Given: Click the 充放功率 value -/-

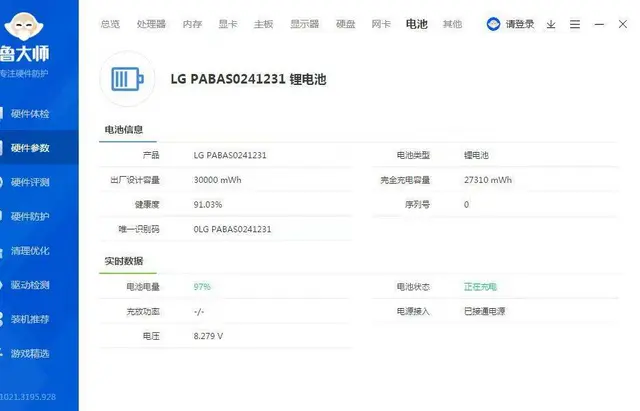Looking at the screenshot, I should click(x=199, y=312).
